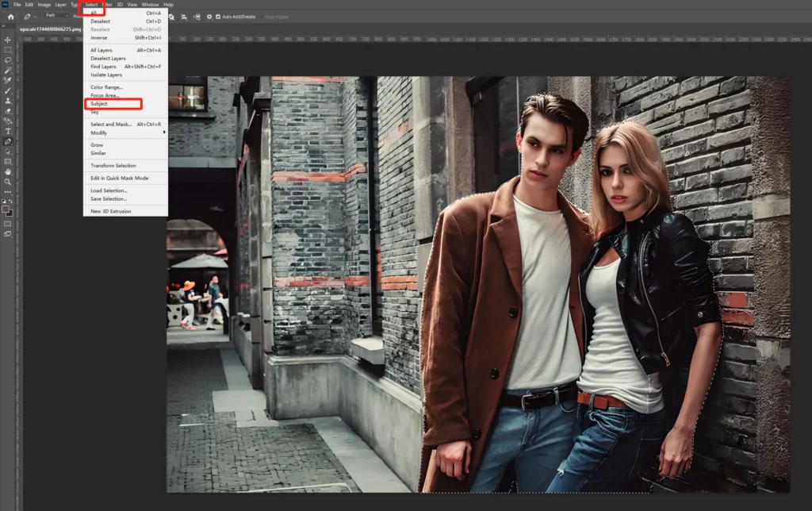Change screen mode icon at toolbox bottom

[x=8, y=234]
